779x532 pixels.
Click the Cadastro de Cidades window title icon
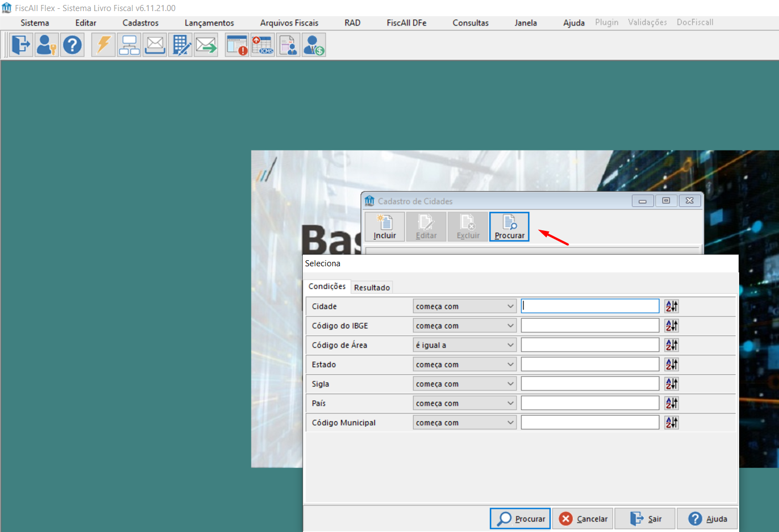pyautogui.click(x=370, y=201)
